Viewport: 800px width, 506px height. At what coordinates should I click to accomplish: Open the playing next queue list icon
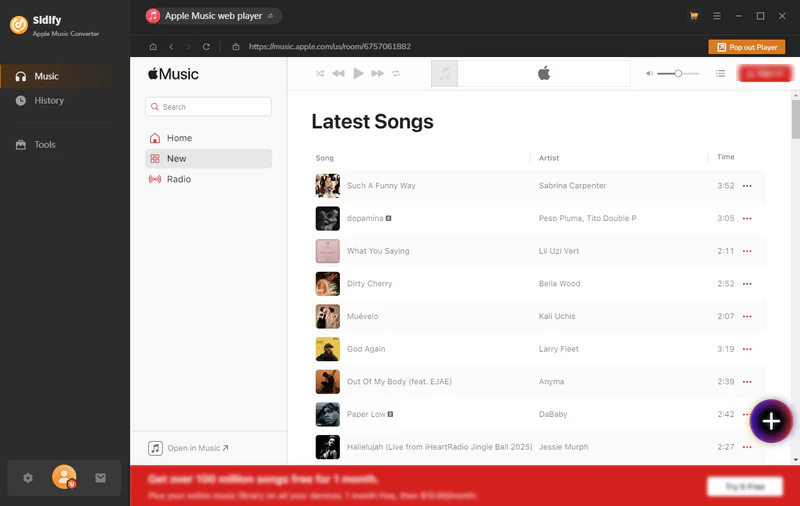pyautogui.click(x=720, y=73)
